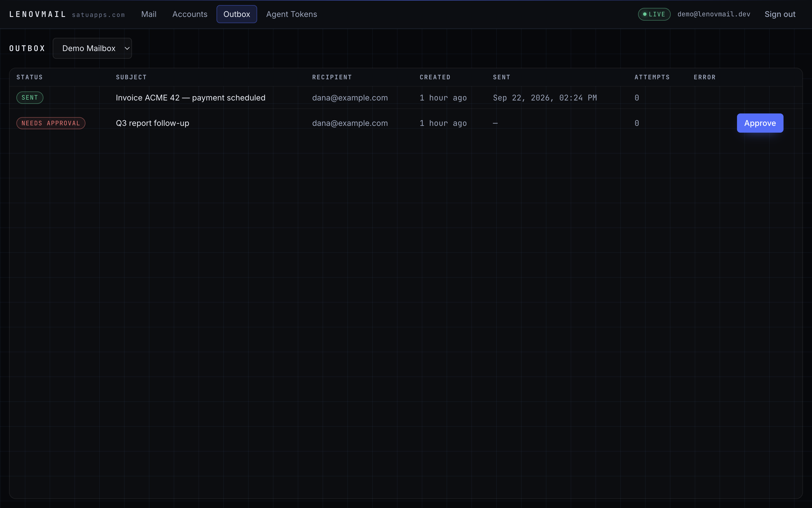Expand the Demo Mailbox dropdown

coord(92,48)
